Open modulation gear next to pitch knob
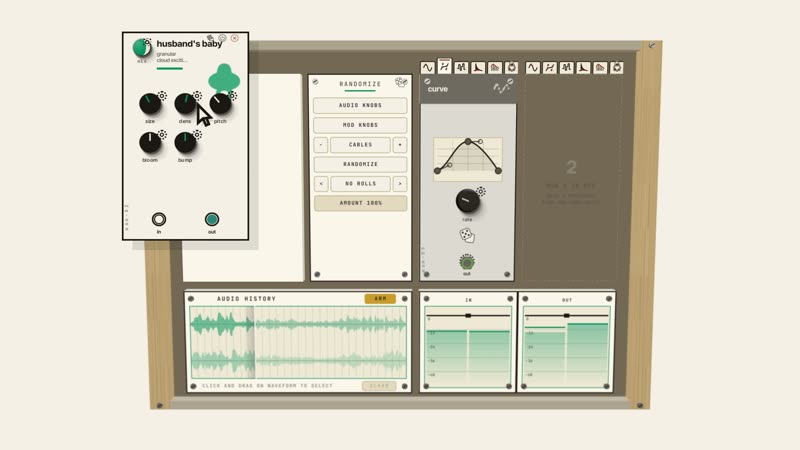 tap(233, 95)
